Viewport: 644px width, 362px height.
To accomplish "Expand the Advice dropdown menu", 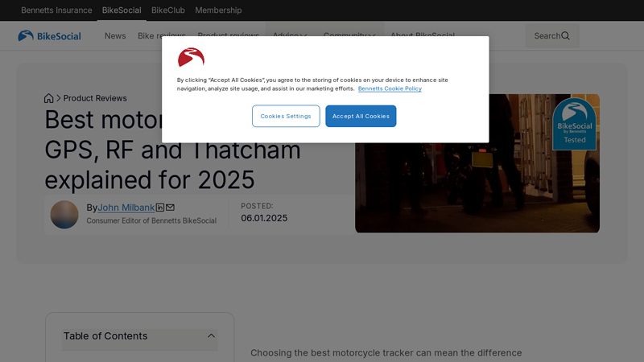I will 289,35.
